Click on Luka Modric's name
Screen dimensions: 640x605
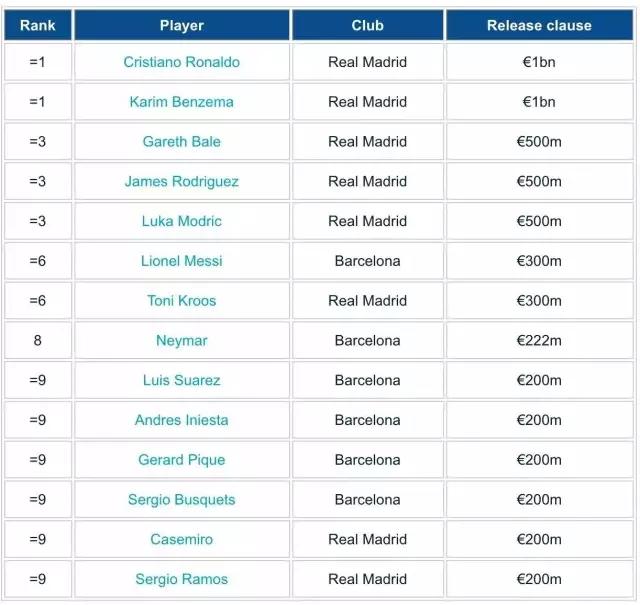[x=181, y=221]
